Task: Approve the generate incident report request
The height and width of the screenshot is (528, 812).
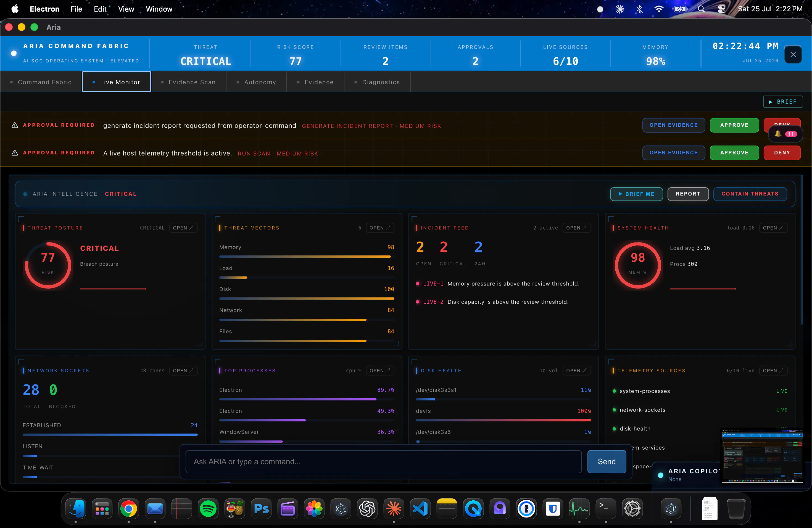Action: tap(734, 125)
